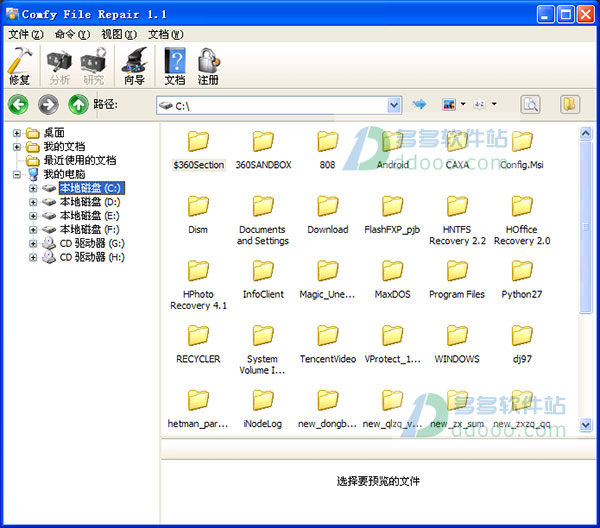Viewport: 600px width, 528px height.
Task: Click the file list scrollbar up arrow
Action: (x=585, y=133)
